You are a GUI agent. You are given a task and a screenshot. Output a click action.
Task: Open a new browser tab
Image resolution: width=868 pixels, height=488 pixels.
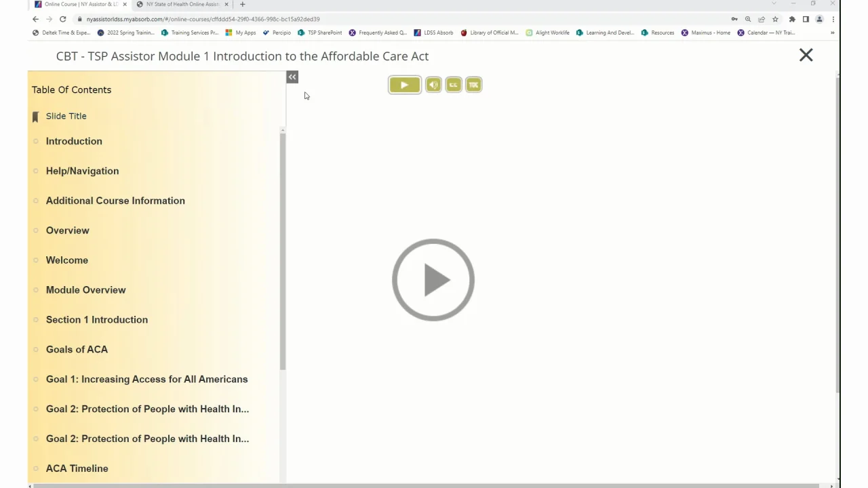pyautogui.click(x=242, y=4)
